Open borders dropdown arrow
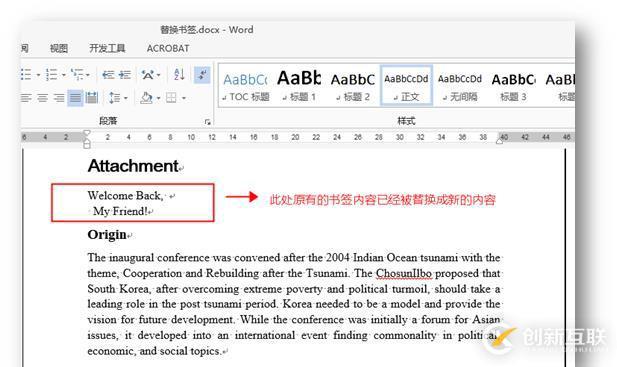The image size is (617, 367). [184, 98]
